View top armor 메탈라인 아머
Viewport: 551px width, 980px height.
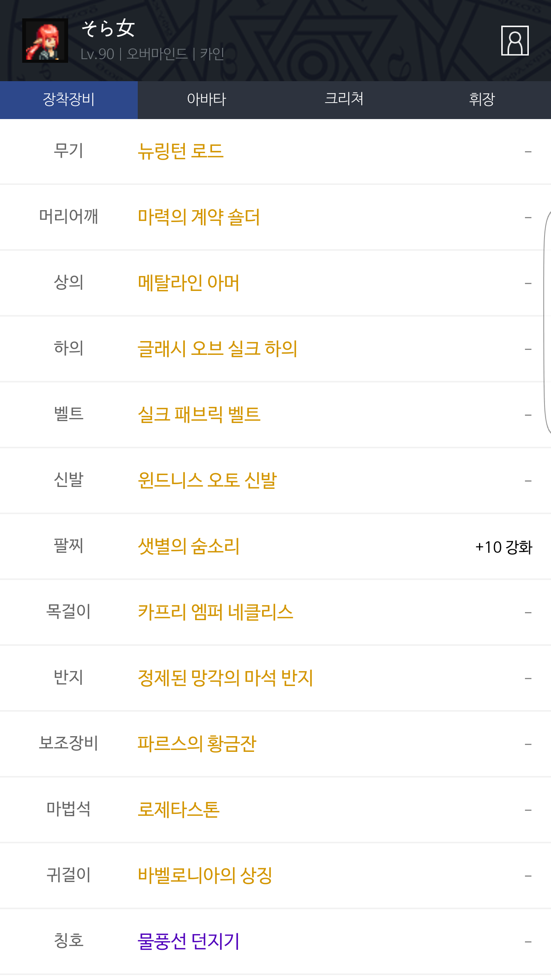point(189,283)
